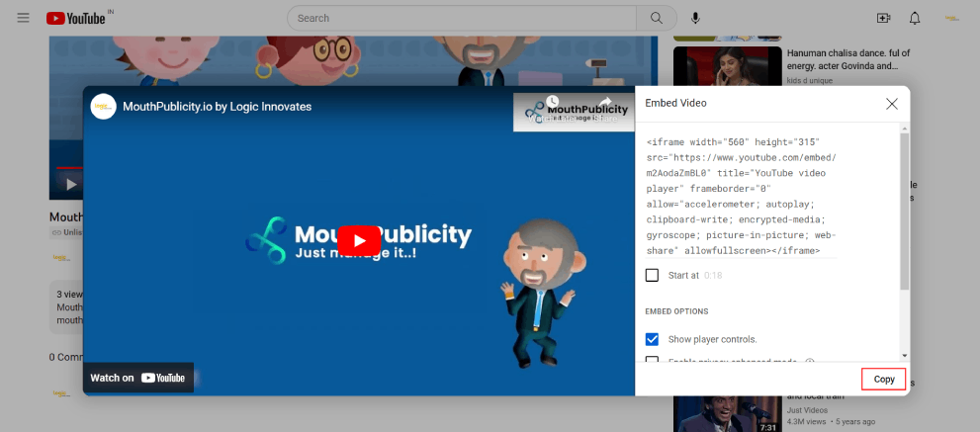Click the iframe embed code text
The image size is (980, 432).
pyautogui.click(x=742, y=197)
